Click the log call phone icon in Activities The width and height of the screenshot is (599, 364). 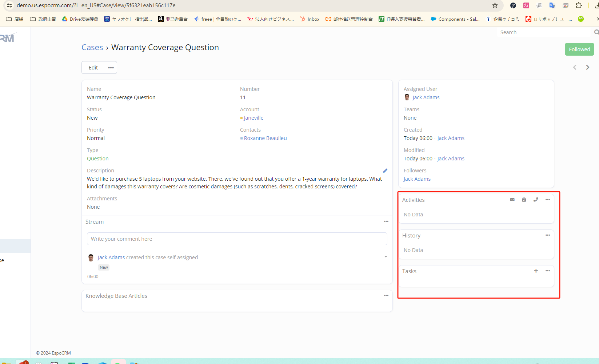(x=536, y=200)
